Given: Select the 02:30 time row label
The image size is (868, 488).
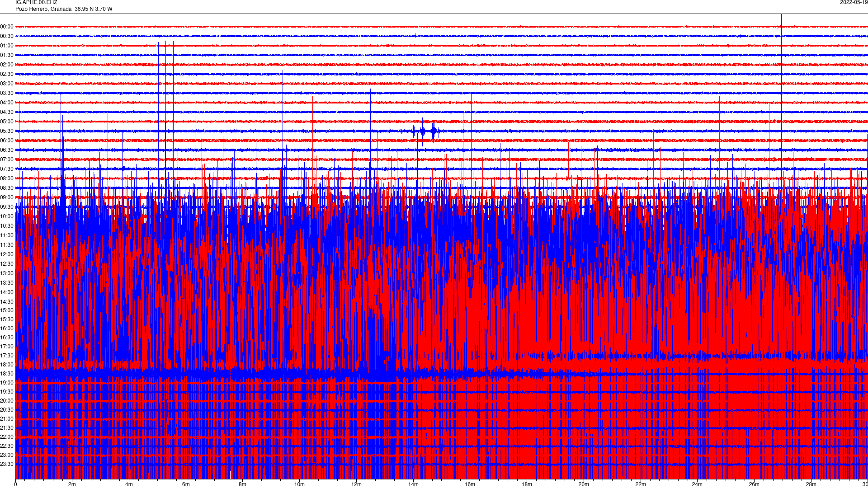Looking at the screenshot, I should 7,74.
